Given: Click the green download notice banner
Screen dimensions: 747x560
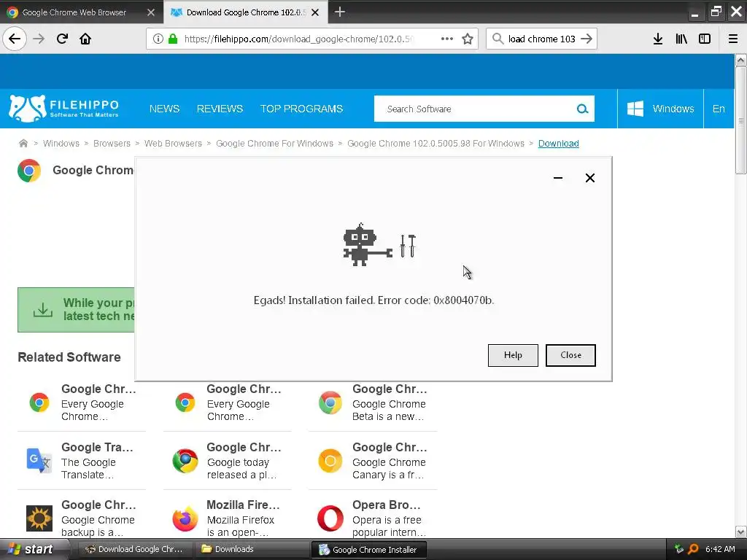Looking at the screenshot, I should pyautogui.click(x=77, y=309).
